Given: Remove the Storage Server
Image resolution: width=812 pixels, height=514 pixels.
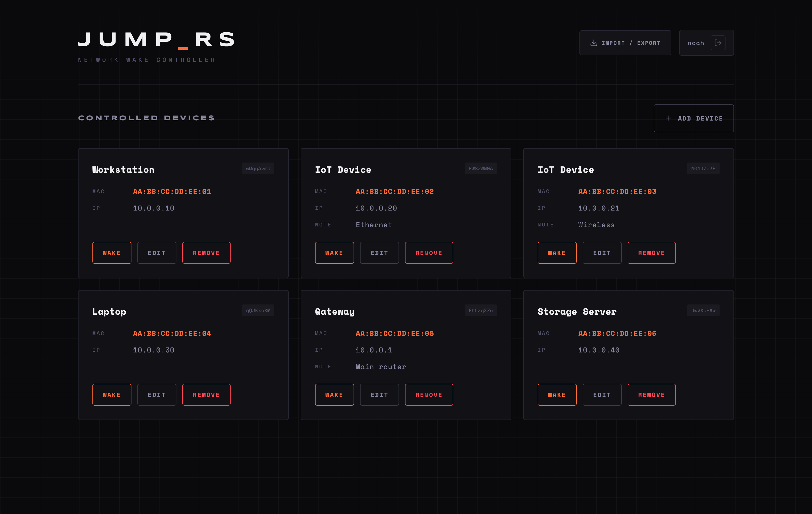Looking at the screenshot, I should click(651, 395).
